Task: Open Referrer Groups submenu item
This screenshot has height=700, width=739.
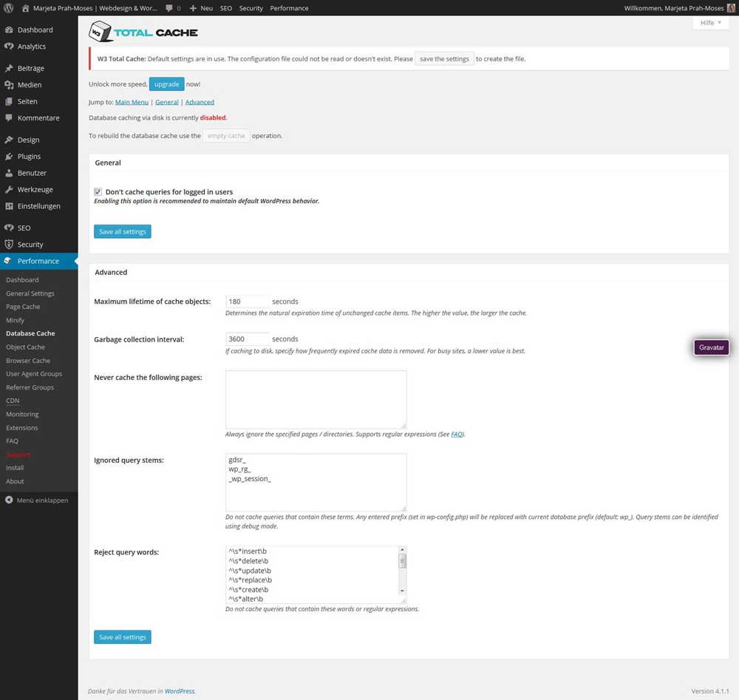Action: pos(30,387)
